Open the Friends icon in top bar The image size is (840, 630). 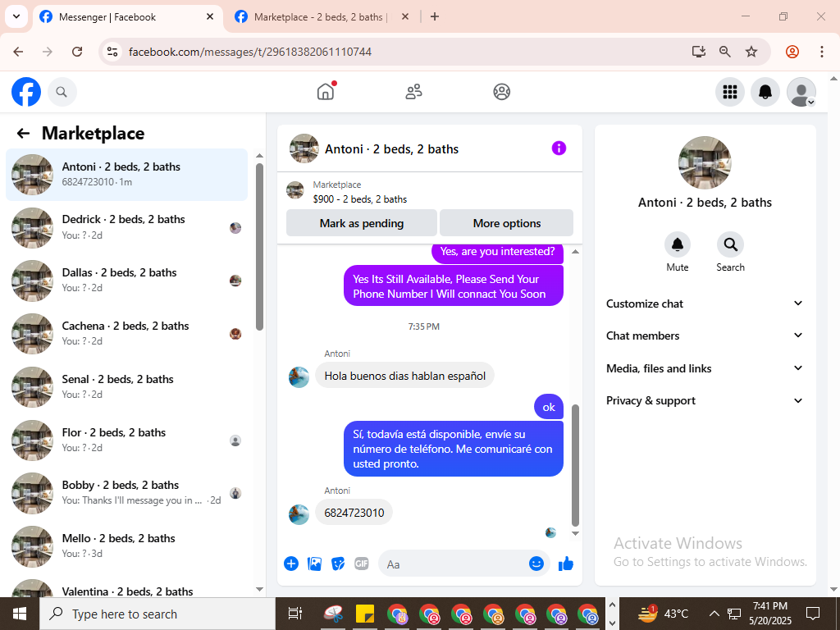click(413, 92)
